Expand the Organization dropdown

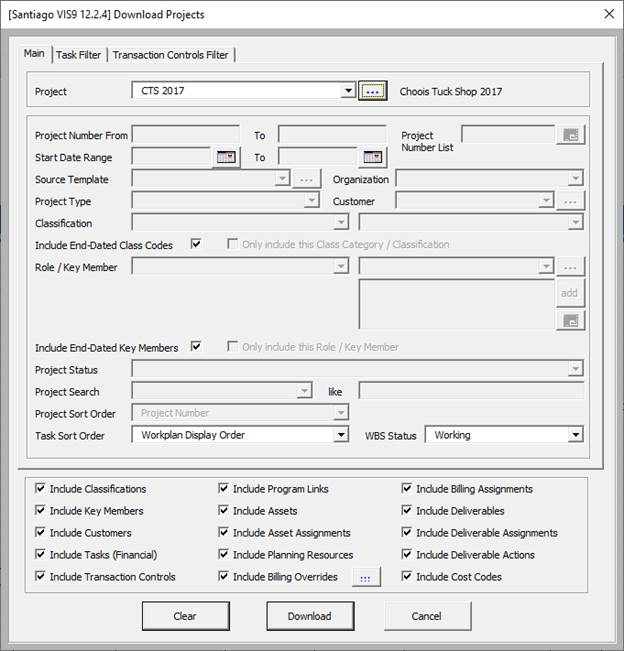tap(575, 179)
